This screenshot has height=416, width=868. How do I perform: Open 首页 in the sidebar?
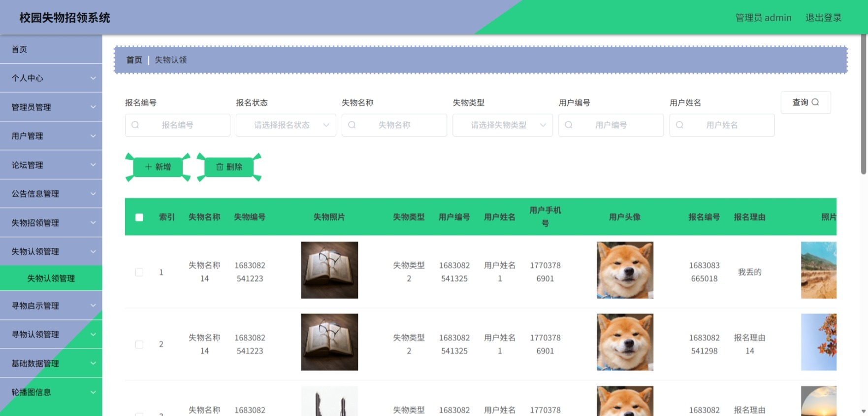[51, 49]
